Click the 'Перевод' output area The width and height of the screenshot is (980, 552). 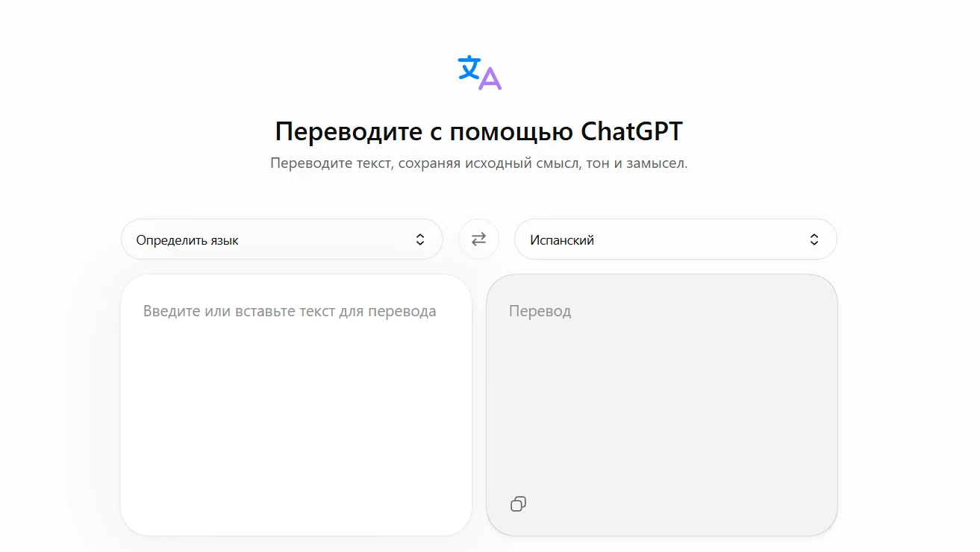(x=662, y=405)
